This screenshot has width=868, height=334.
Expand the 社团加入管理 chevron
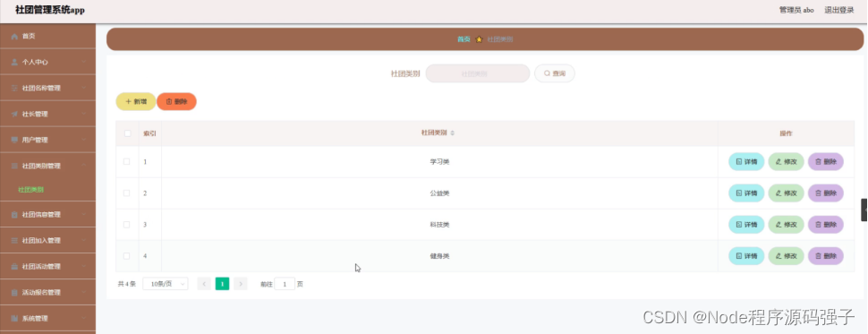tap(83, 240)
